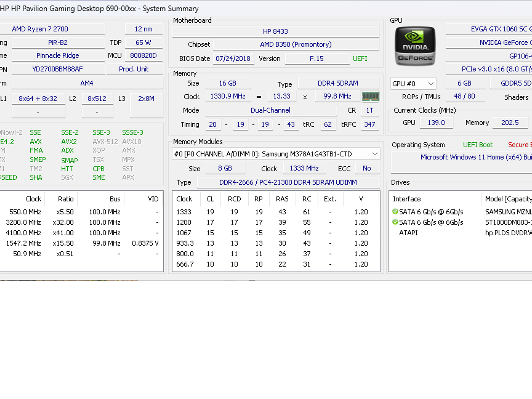This screenshot has height=399, width=532.
Task: Expand the memory module Samsung M378A1G43TB1-CTD dropdown
Action: 276,154
